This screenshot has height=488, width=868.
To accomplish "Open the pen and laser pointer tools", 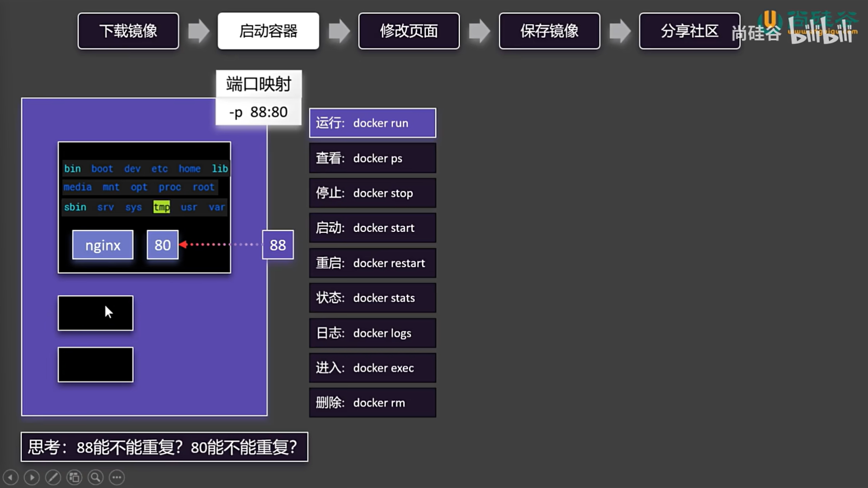I will [53, 477].
